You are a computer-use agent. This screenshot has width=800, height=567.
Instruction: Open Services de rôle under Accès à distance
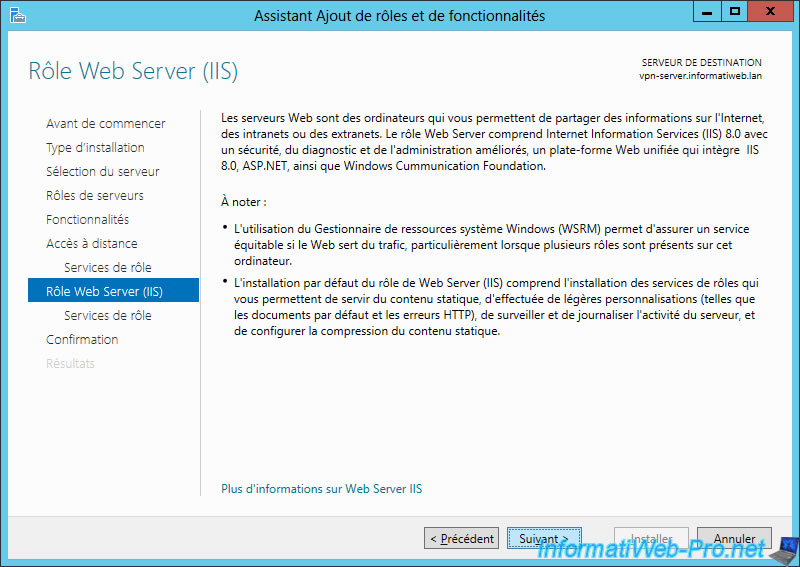[x=108, y=267]
